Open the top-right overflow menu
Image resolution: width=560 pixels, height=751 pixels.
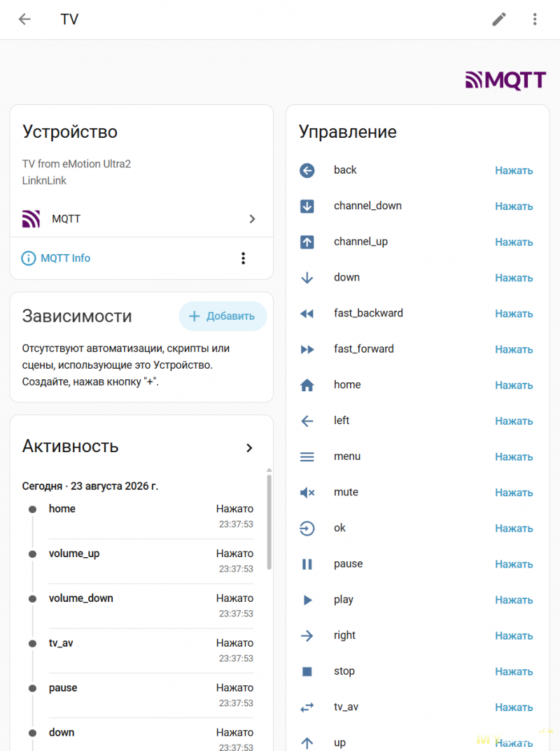point(535,19)
